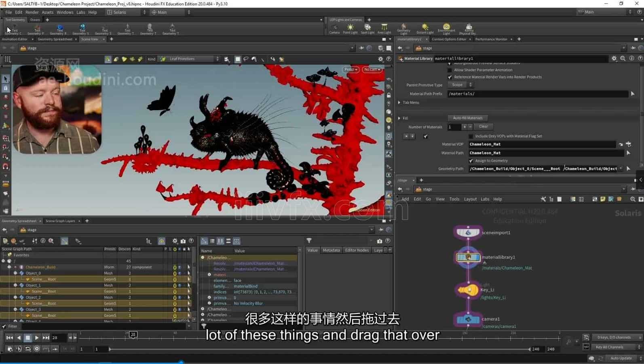Click the parameter search magnifier icon
The width and height of the screenshot is (644, 364).
tap(623, 59)
